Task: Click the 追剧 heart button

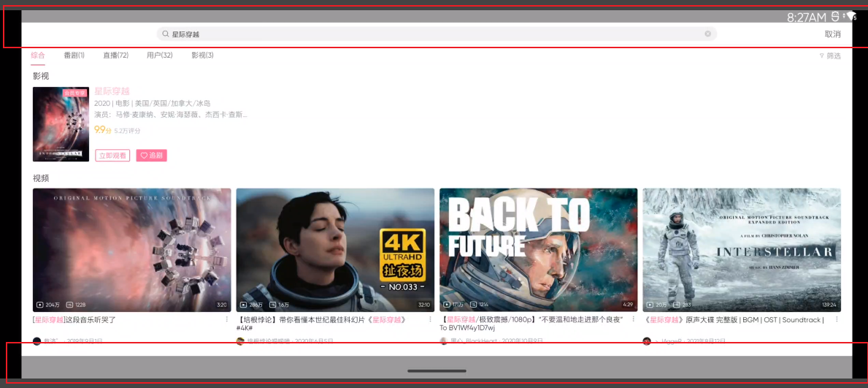Action: (152, 156)
